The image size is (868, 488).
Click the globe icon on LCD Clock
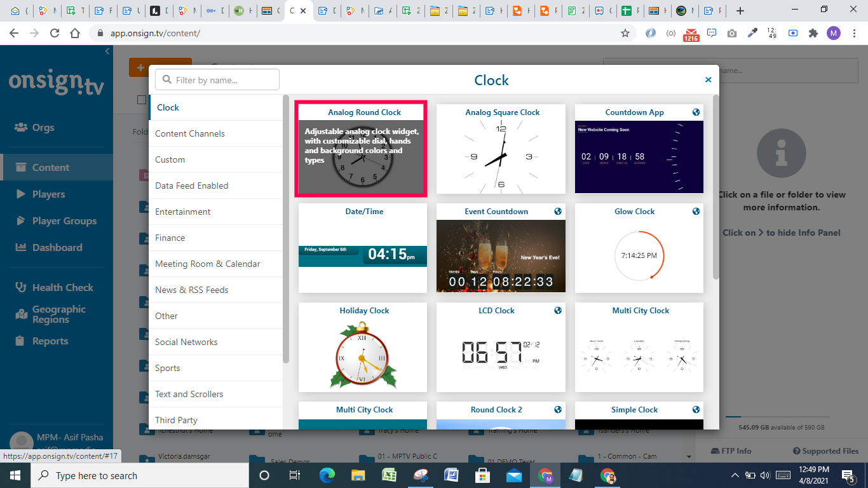(558, 311)
